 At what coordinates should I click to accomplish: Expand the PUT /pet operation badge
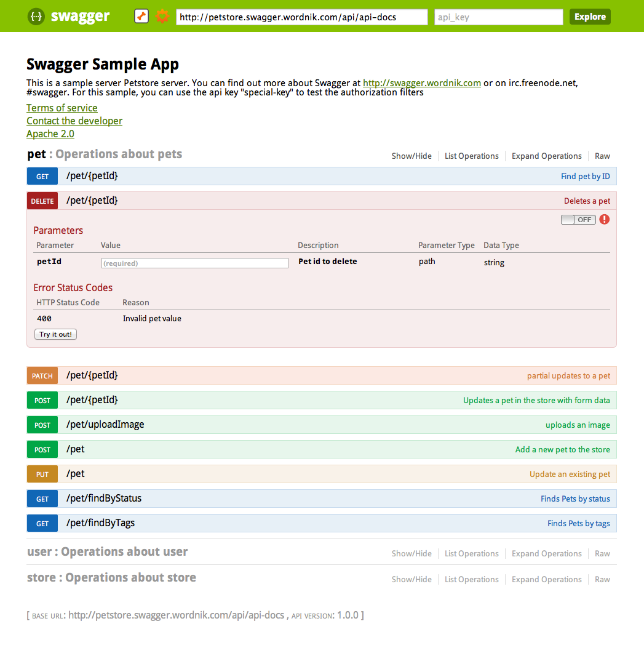[42, 475]
